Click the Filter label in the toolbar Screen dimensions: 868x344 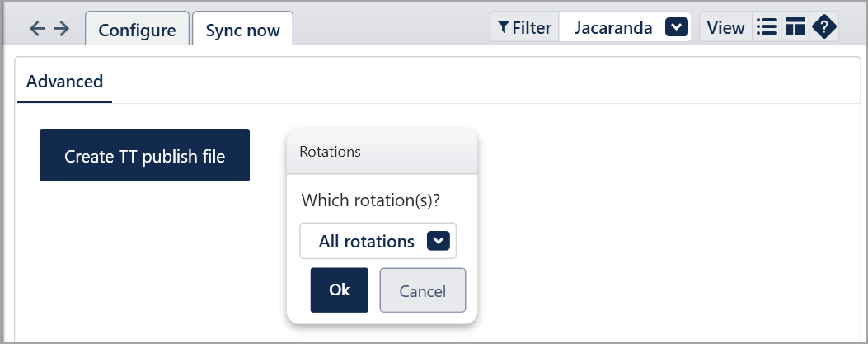pyautogui.click(x=532, y=28)
